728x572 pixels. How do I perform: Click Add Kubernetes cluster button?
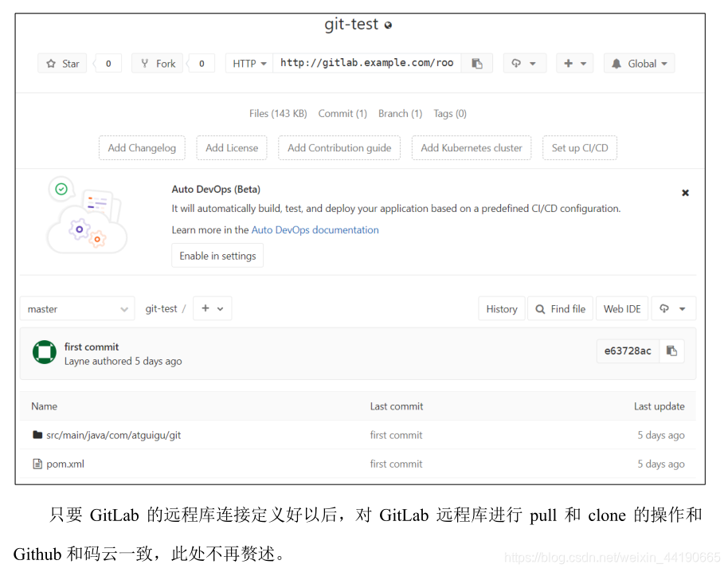click(x=472, y=148)
